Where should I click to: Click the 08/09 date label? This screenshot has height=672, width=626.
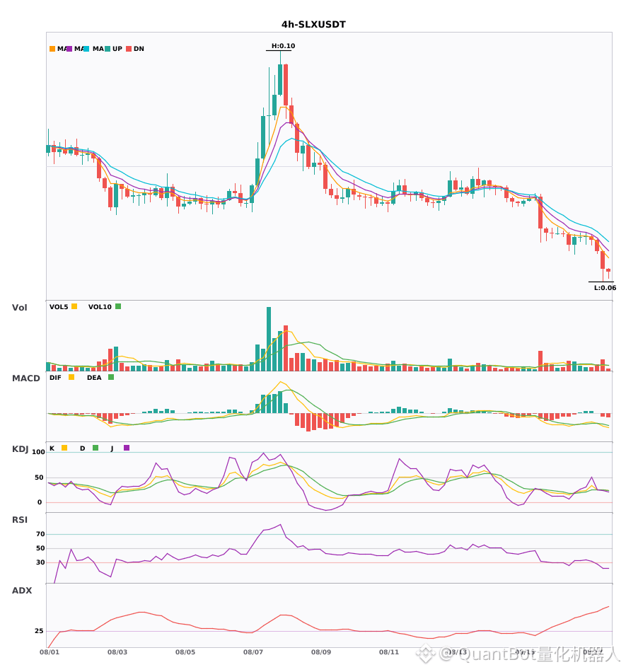[321, 652]
